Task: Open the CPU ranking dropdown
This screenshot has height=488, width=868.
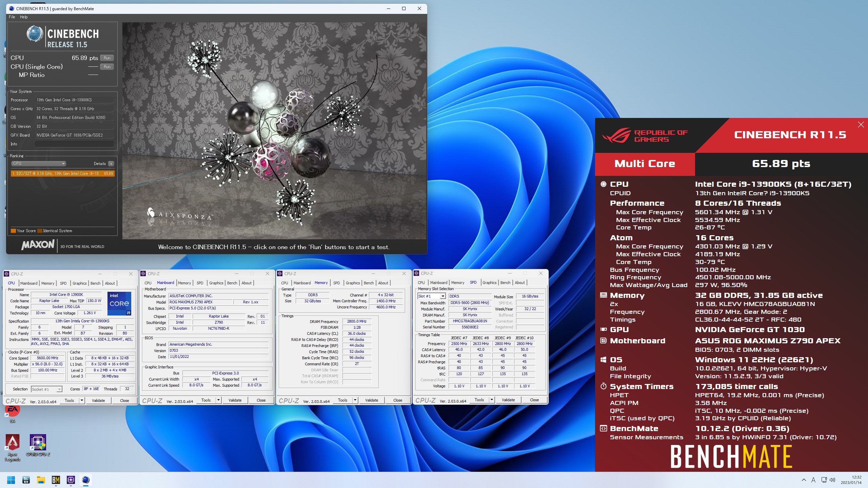Action: (x=39, y=163)
